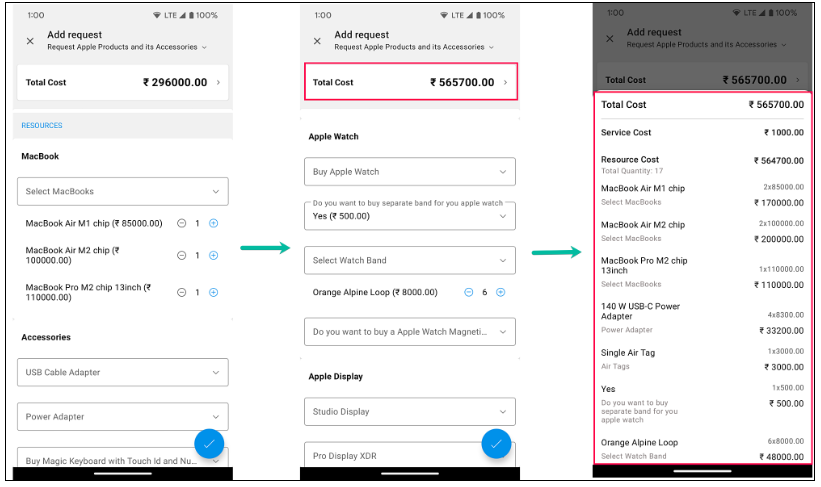The width and height of the screenshot is (821, 487).
Task: Change the separate band Yes (₹ 500.00) dropdown
Action: click(x=410, y=216)
